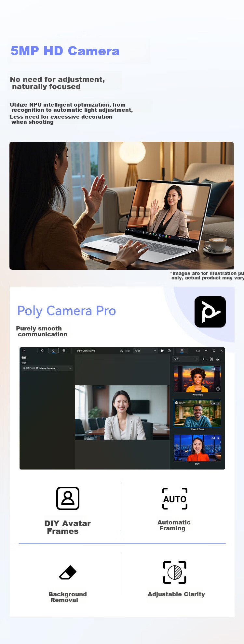Click the 'Blank' scene label
The image size is (244, 644).
[x=197, y=464]
